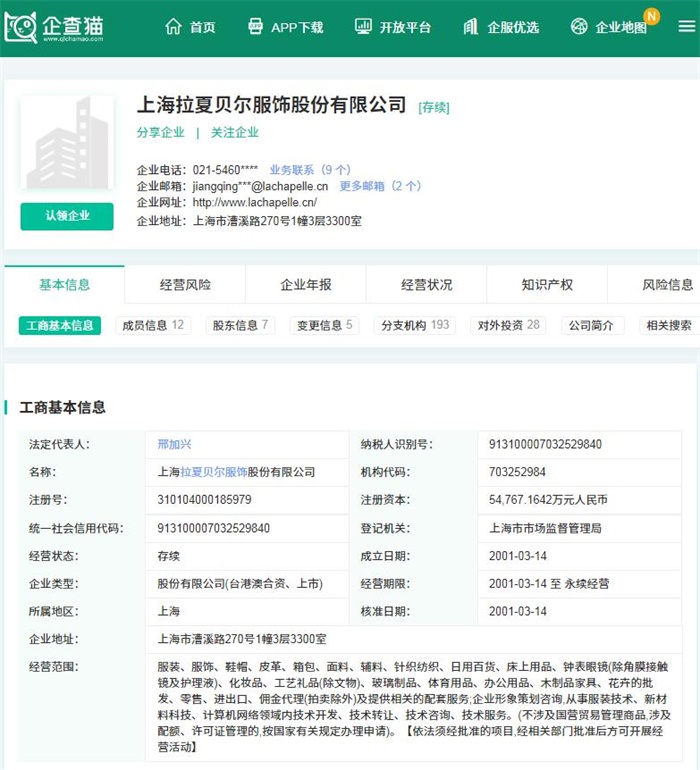Click the 认领企业 button

point(67,216)
